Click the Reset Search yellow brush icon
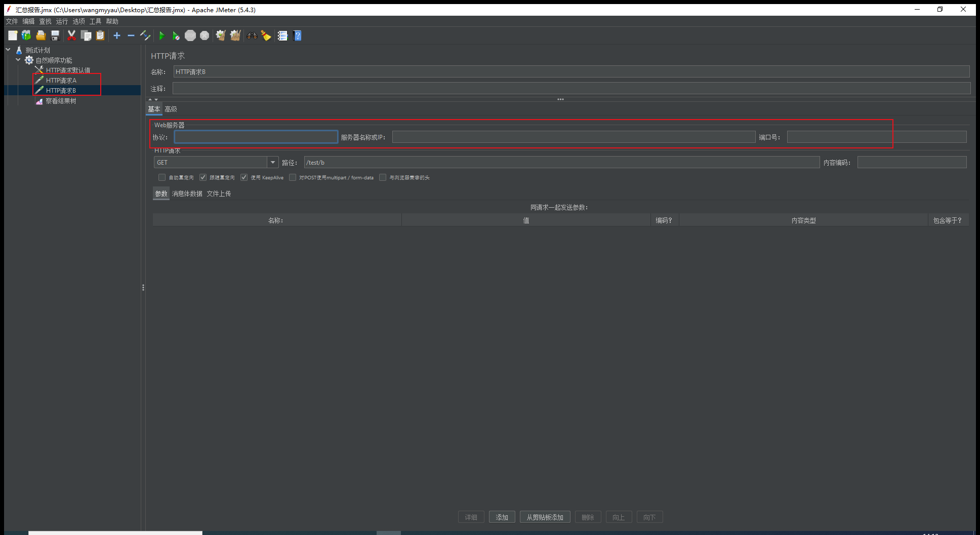 (266, 35)
